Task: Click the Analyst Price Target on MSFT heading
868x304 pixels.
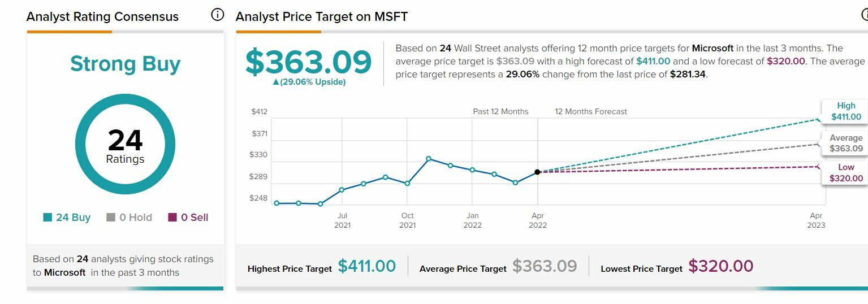Action: click(321, 16)
